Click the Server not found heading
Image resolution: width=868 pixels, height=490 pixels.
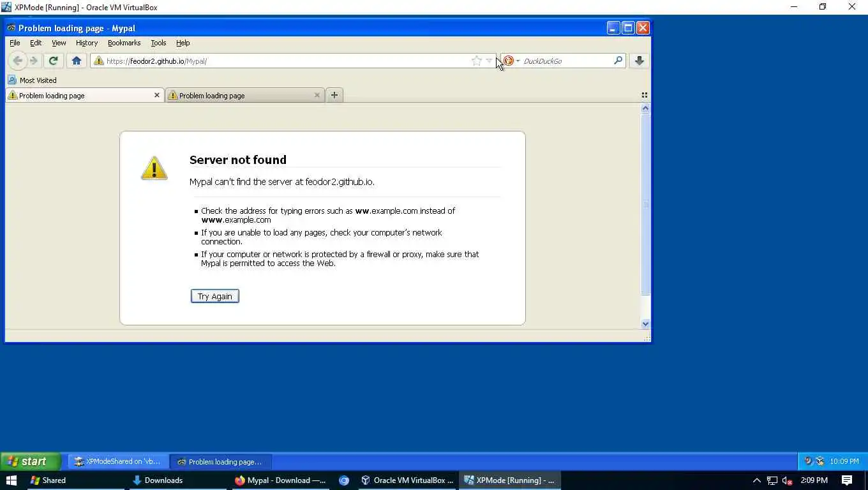[x=238, y=160]
